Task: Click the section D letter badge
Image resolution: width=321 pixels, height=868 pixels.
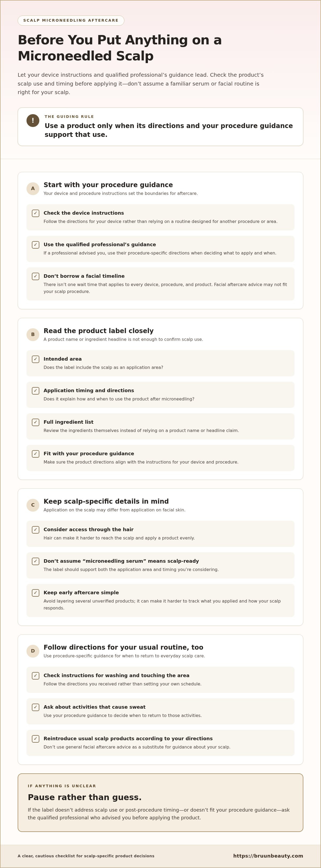Action: tap(33, 651)
